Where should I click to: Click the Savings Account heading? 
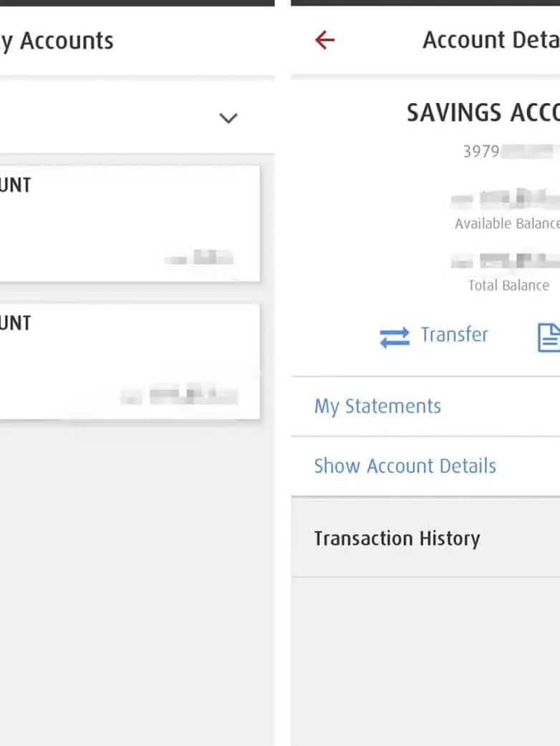[x=483, y=112]
